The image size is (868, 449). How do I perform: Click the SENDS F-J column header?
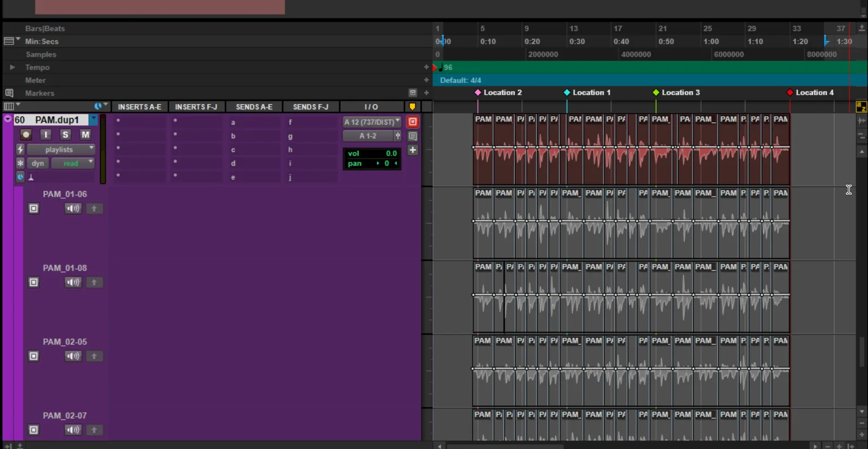(311, 107)
